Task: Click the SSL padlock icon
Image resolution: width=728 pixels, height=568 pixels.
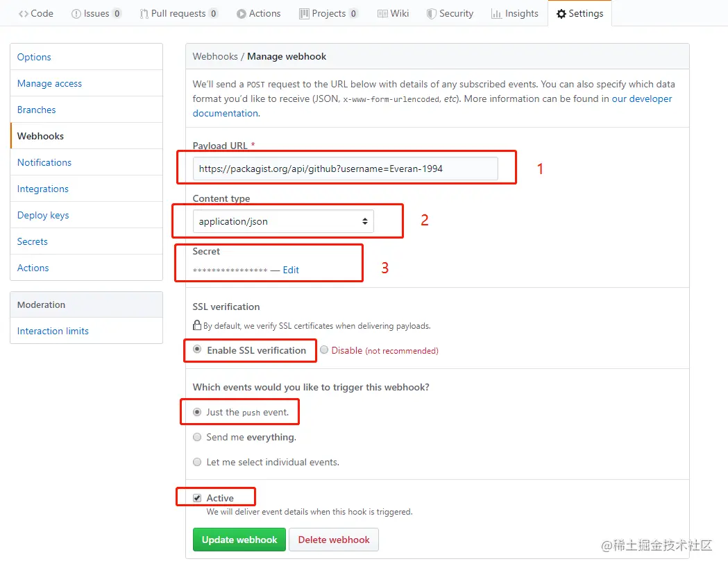Action: 197,325
